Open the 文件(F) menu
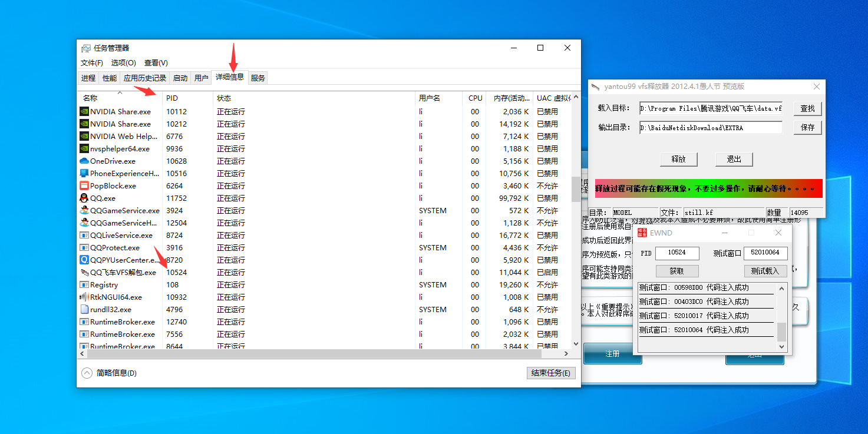 pos(92,62)
